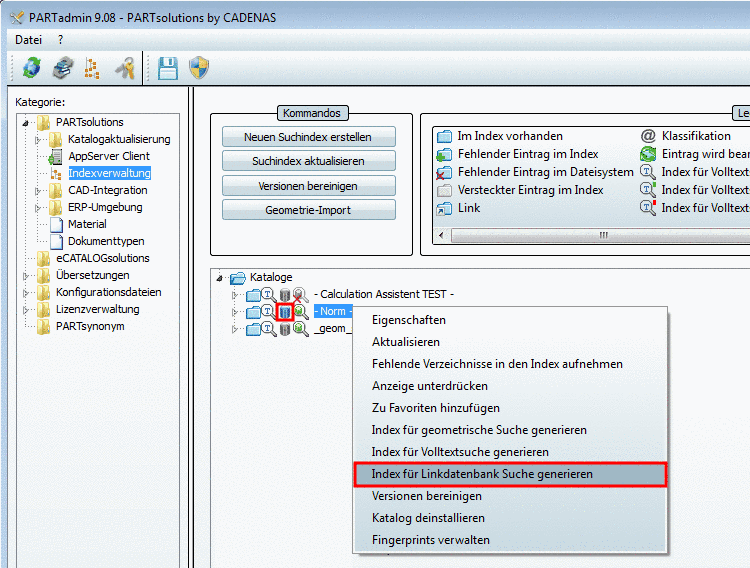Screen dimensions: 750x568
Task: Click crossed magnifier icon in Calculation Assistent row
Action: click(x=301, y=295)
